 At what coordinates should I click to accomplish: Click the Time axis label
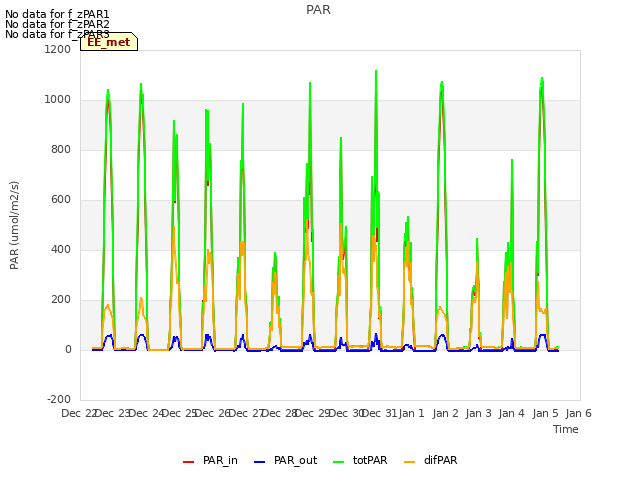click(566, 429)
